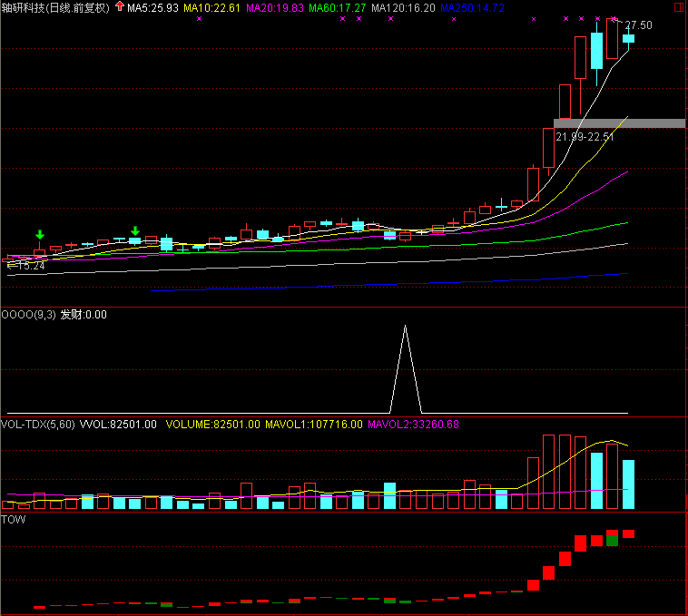Click the MA250 blue label
Screen dimensions: 688x616
coord(472,8)
